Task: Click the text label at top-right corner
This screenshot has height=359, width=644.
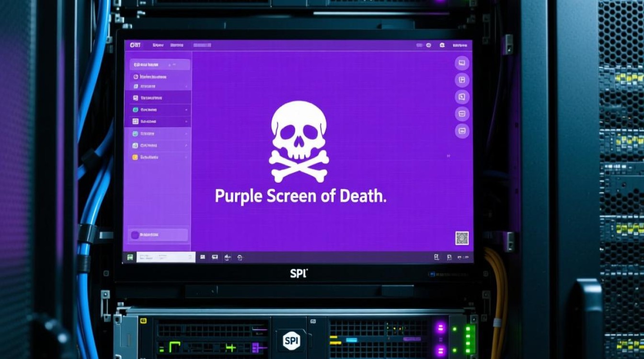Action: coord(459,45)
